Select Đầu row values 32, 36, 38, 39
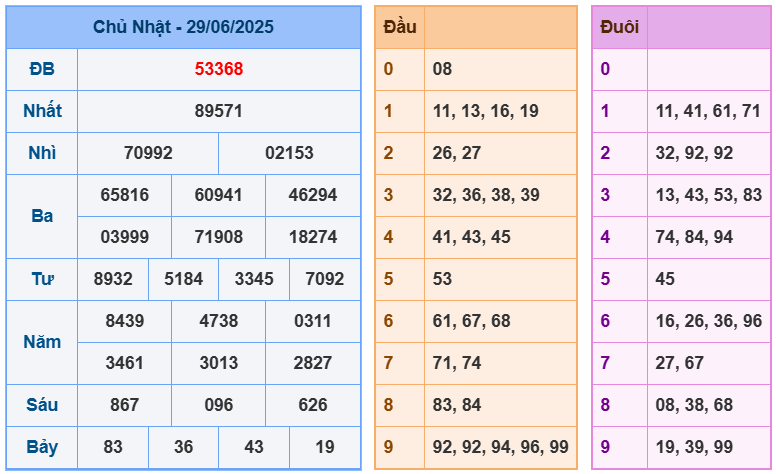The width and height of the screenshot is (776, 474). 486,195
